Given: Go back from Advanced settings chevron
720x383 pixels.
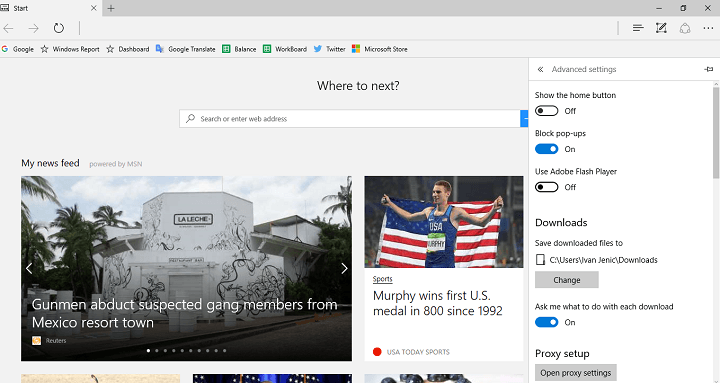Looking at the screenshot, I should (x=540, y=69).
